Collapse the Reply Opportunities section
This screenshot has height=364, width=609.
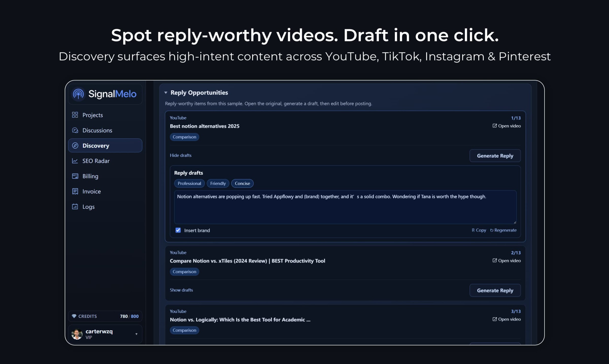[166, 93]
